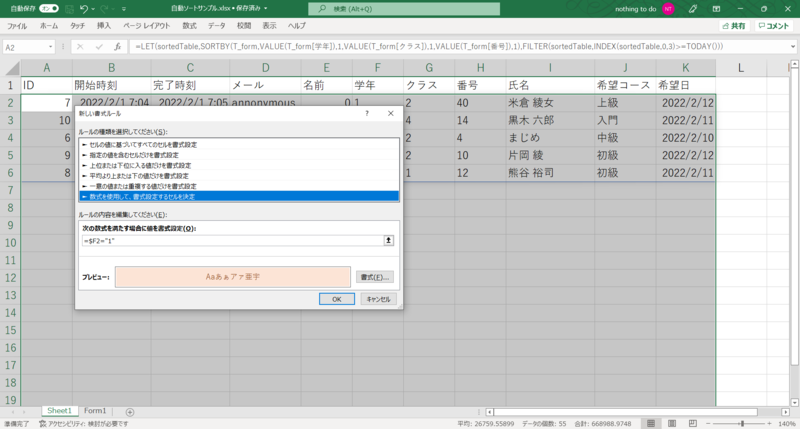Screen dimensions: 800x429
Task: Click the formula input field with =$F2="1"
Action: (x=233, y=240)
